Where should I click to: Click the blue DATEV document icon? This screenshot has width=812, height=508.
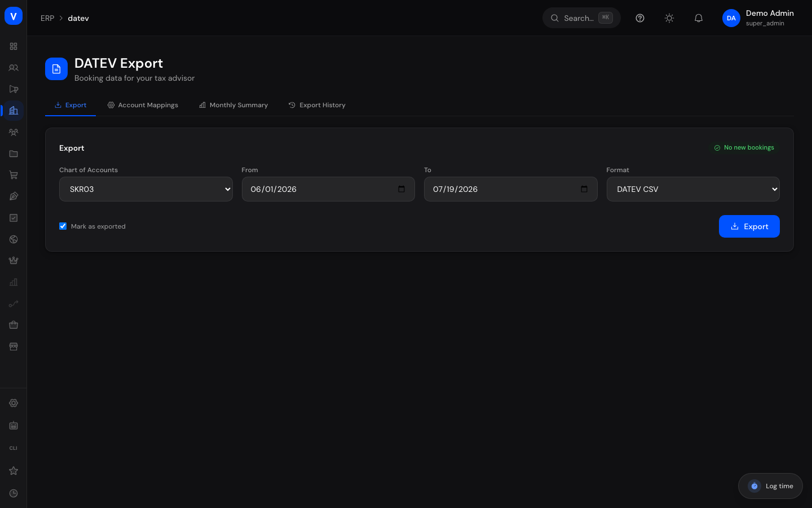pyautogui.click(x=56, y=69)
